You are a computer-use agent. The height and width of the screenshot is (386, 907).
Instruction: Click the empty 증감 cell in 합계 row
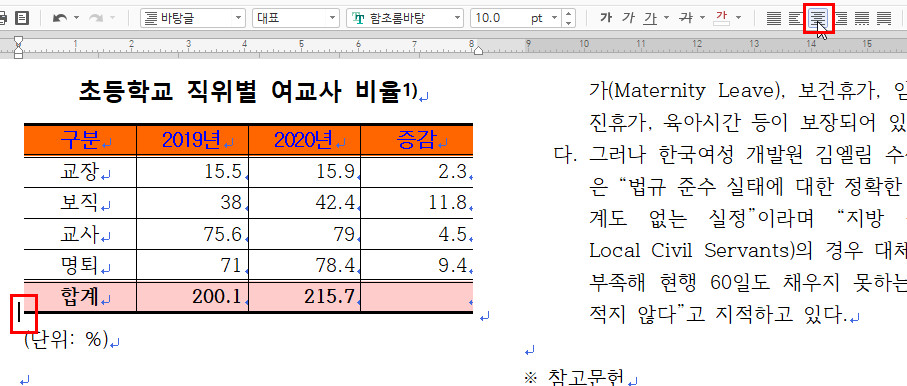417,297
